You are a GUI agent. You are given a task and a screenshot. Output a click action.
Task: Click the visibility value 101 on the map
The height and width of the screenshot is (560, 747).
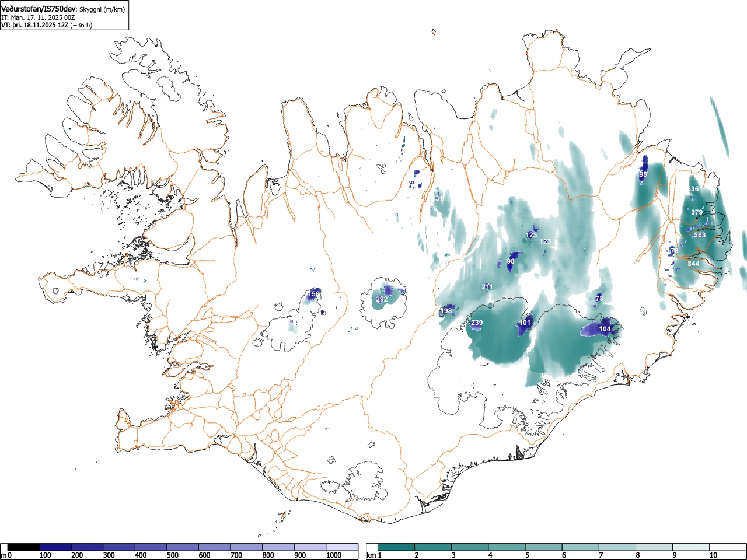525,323
